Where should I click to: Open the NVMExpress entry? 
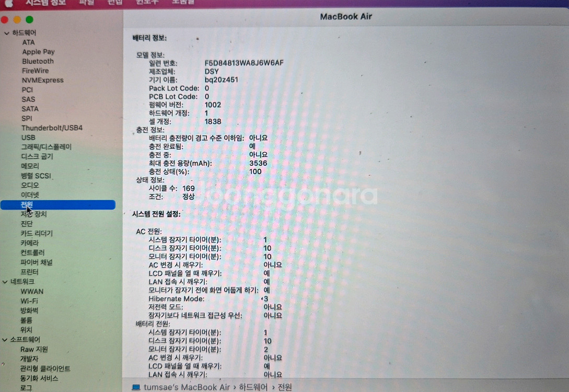pos(42,80)
